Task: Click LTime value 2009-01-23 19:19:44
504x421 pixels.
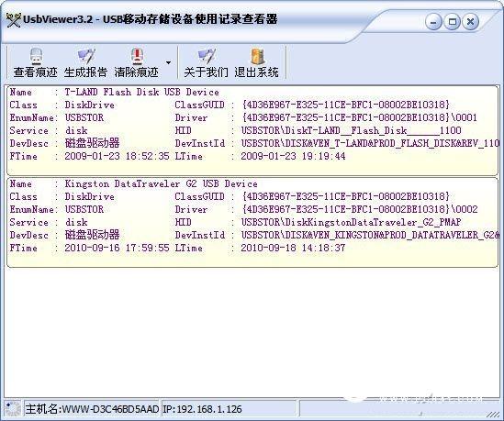Action: (x=293, y=156)
